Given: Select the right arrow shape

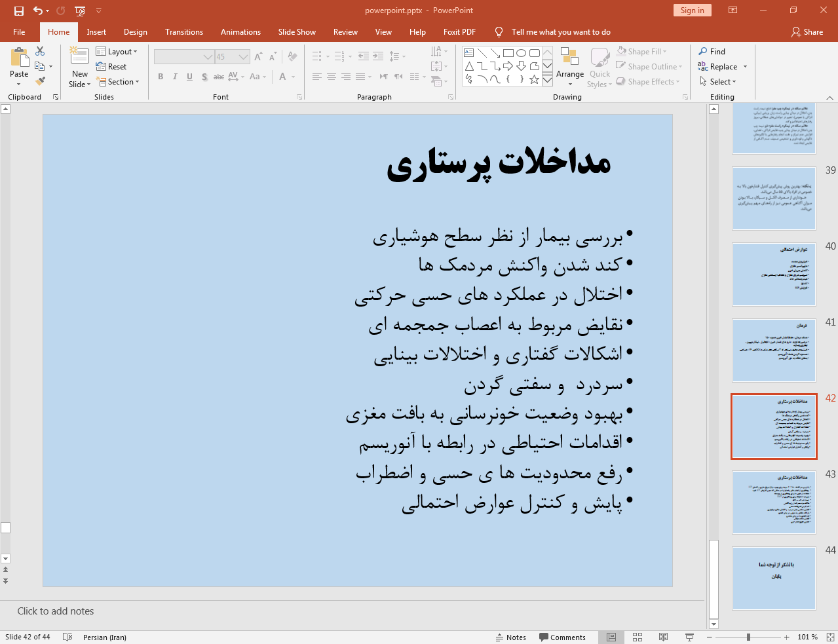Looking at the screenshot, I should pyautogui.click(x=508, y=66).
